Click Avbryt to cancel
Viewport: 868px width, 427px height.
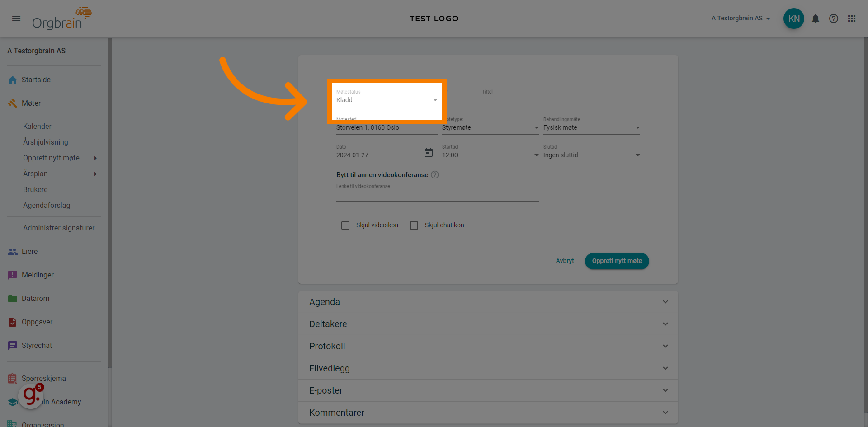(x=565, y=261)
